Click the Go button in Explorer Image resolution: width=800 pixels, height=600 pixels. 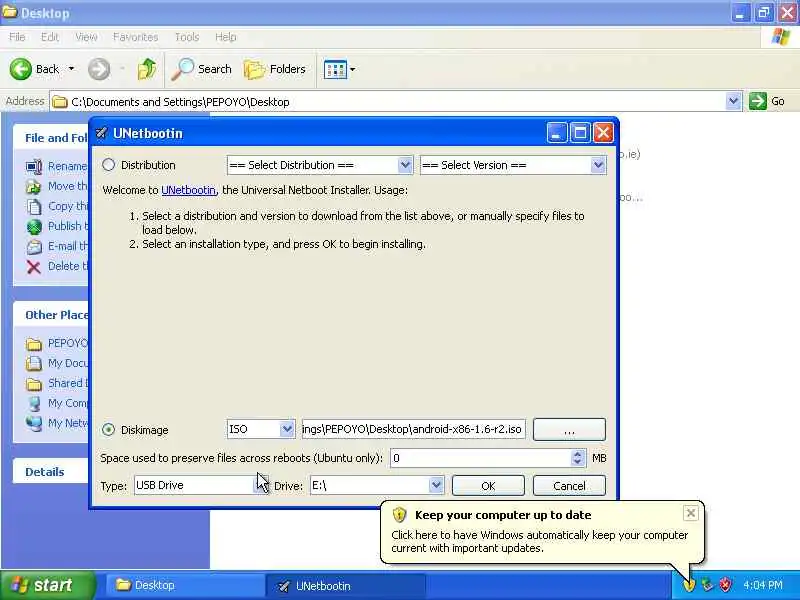click(767, 101)
